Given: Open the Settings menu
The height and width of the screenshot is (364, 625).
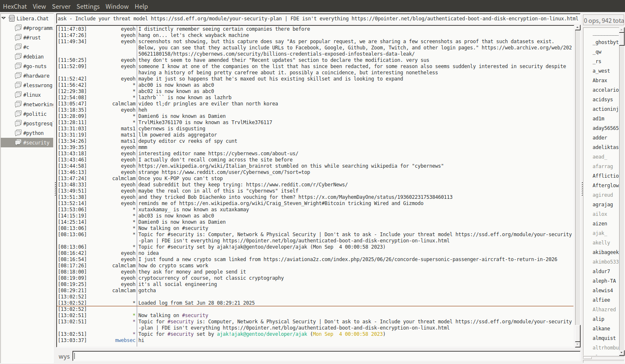Looking at the screenshot, I should (x=88, y=6).
